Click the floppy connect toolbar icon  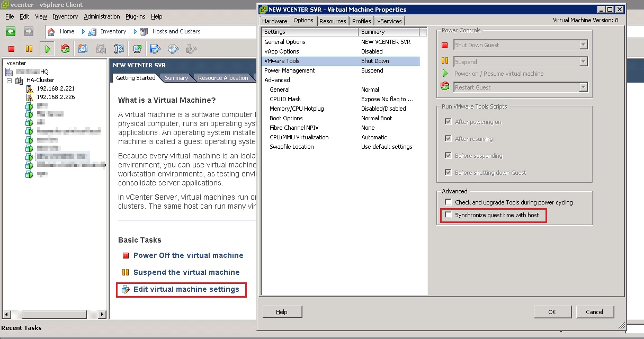155,49
